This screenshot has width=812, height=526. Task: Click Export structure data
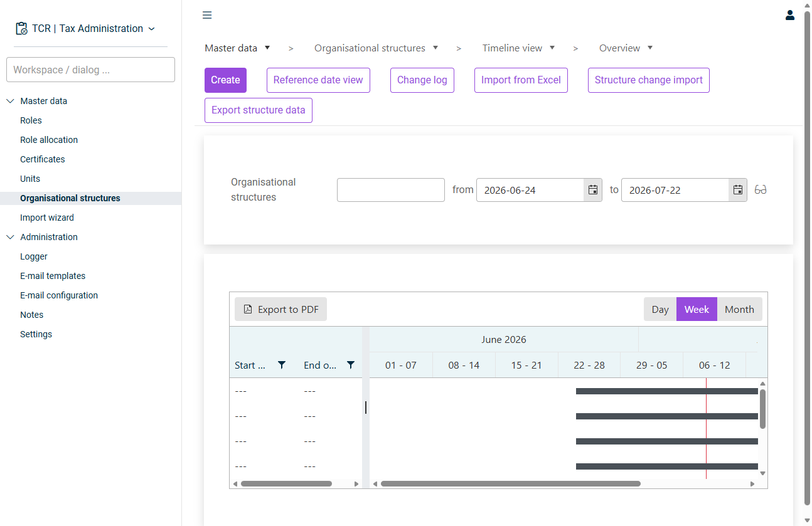pyautogui.click(x=259, y=110)
